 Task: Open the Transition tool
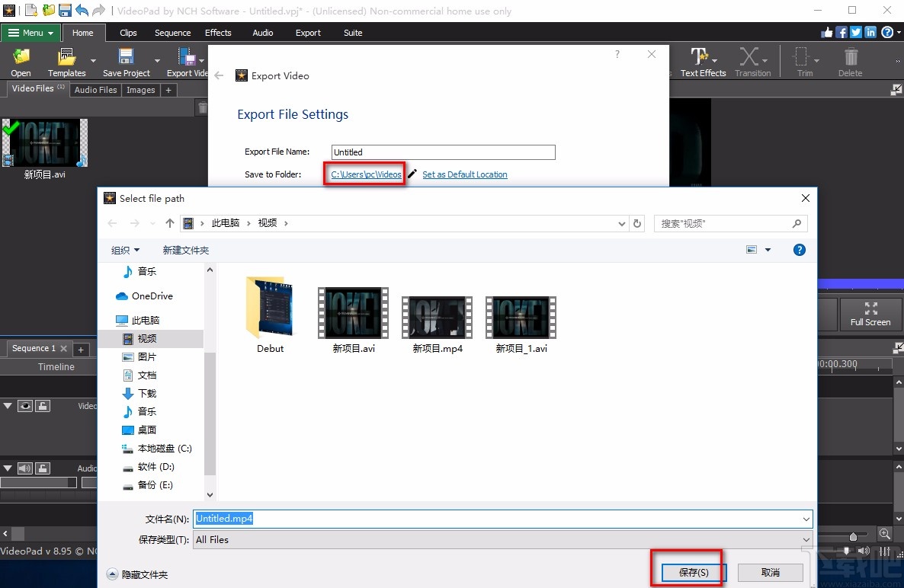pyautogui.click(x=752, y=62)
